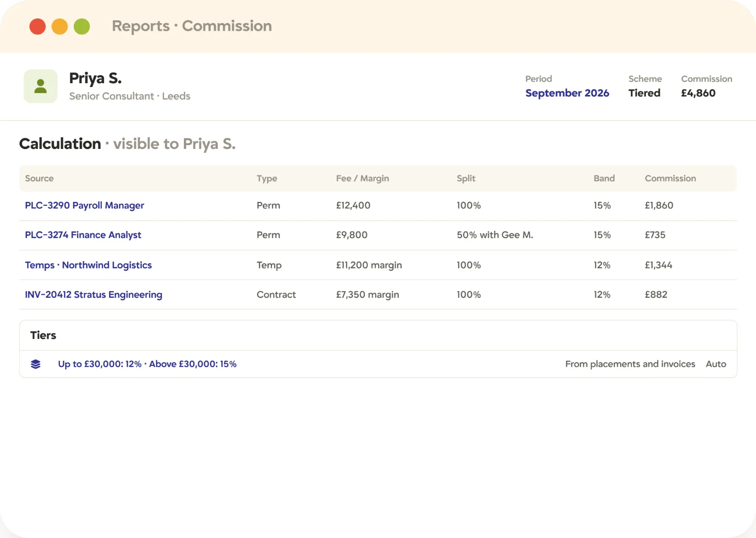Click the Tiers section heading
Viewport: 756px width, 538px height.
click(x=43, y=335)
